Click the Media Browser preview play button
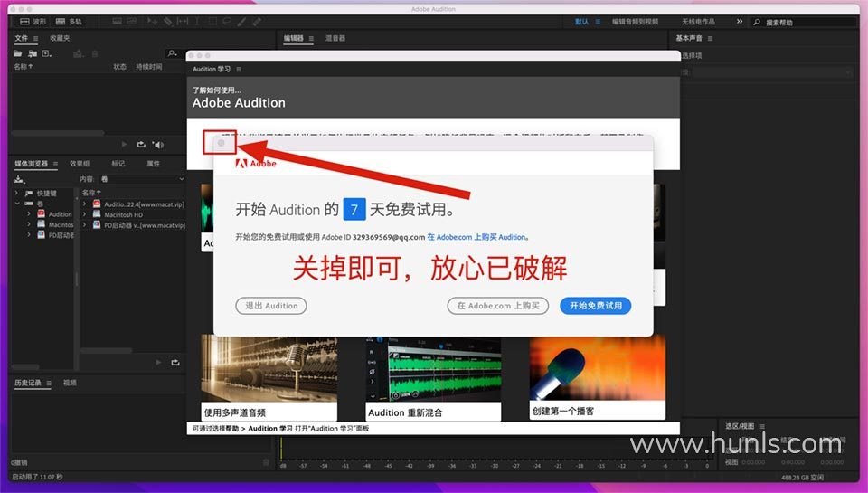Screen dimensions: 868x493 158,362
